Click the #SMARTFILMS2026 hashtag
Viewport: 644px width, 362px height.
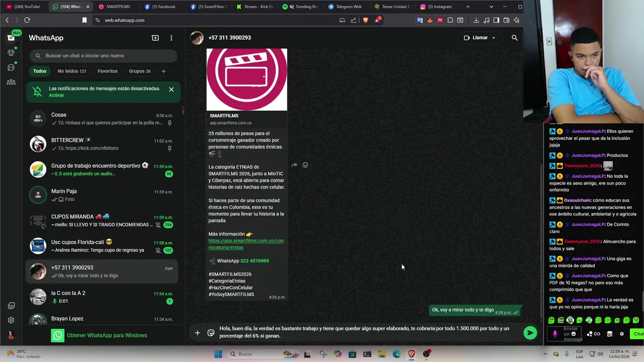point(230,275)
